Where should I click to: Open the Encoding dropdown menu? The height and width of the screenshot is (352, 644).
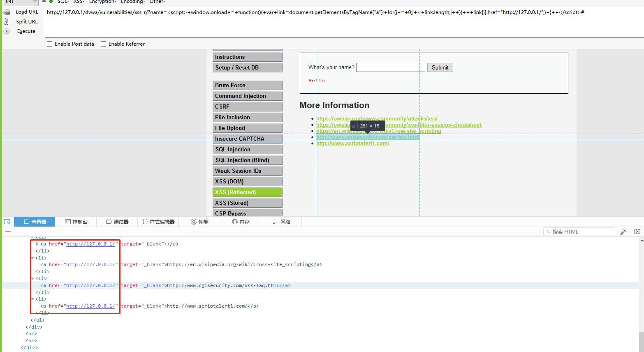point(132,2)
